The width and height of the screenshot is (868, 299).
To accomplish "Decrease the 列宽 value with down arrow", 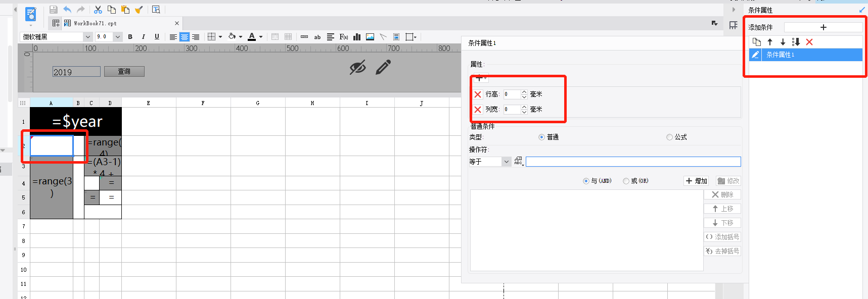I will (x=524, y=112).
